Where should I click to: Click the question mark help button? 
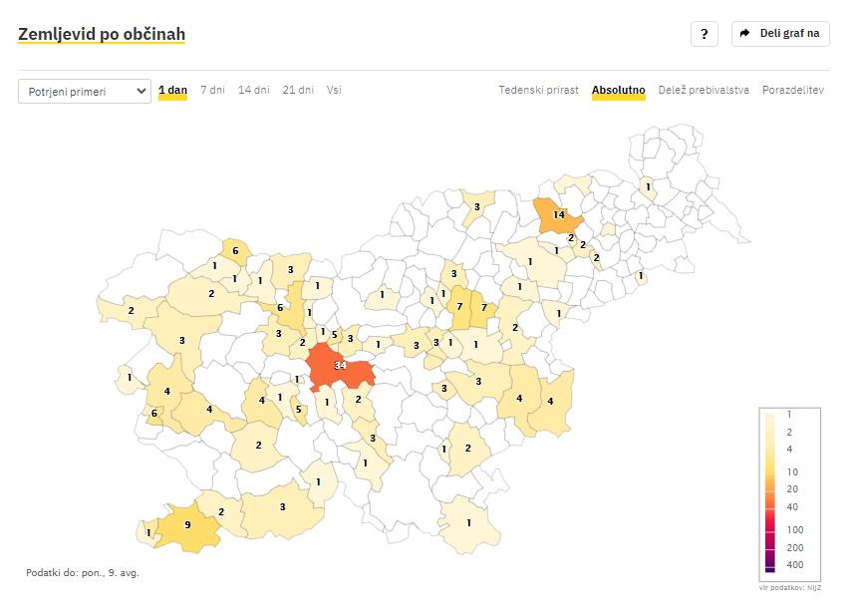pyautogui.click(x=704, y=34)
